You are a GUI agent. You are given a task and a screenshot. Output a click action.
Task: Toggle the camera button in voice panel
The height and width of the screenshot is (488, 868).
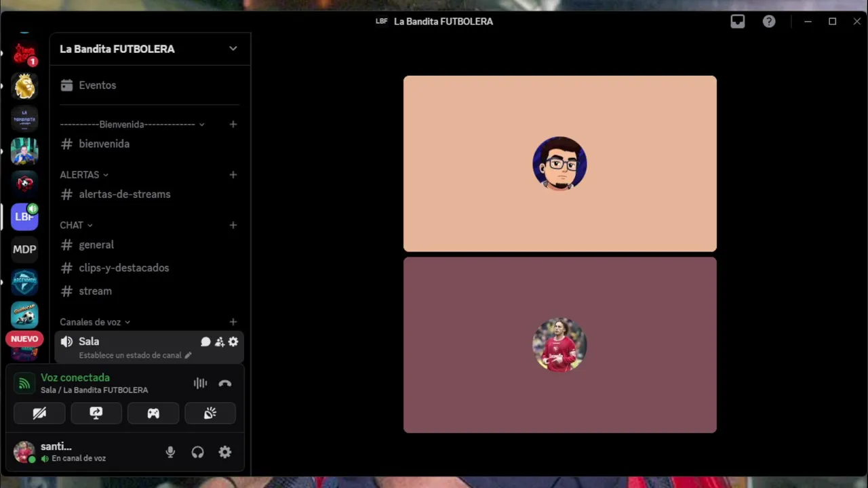coord(39,413)
